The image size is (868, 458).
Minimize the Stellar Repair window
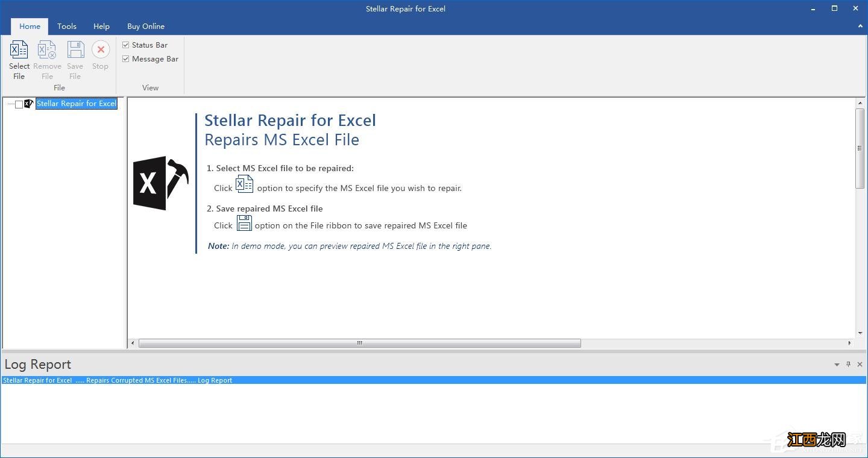click(x=813, y=8)
